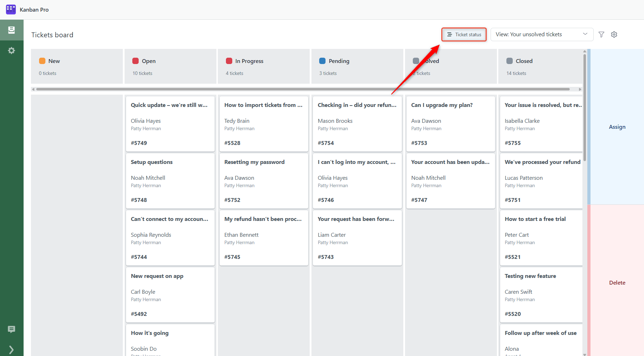Select the In Progress column header

click(x=249, y=61)
